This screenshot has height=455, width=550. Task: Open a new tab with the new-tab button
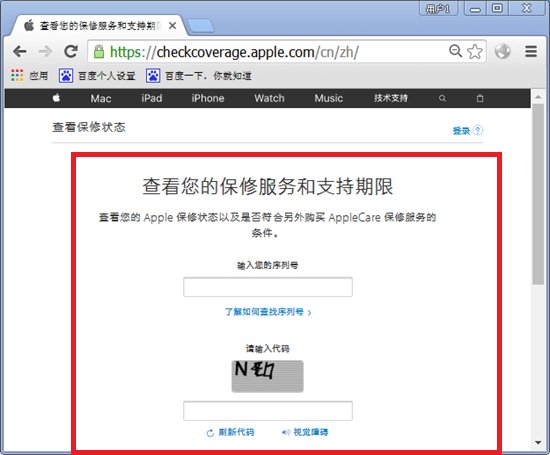coord(201,26)
